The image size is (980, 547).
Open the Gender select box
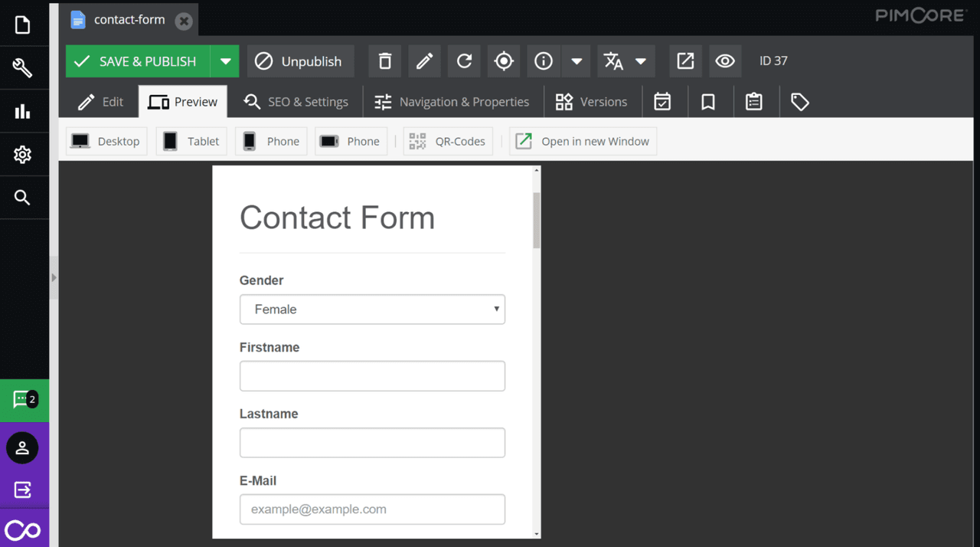coord(372,310)
